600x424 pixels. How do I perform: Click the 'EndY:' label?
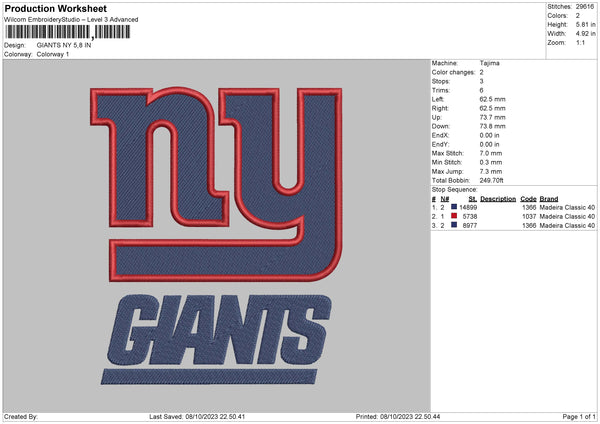(440, 144)
